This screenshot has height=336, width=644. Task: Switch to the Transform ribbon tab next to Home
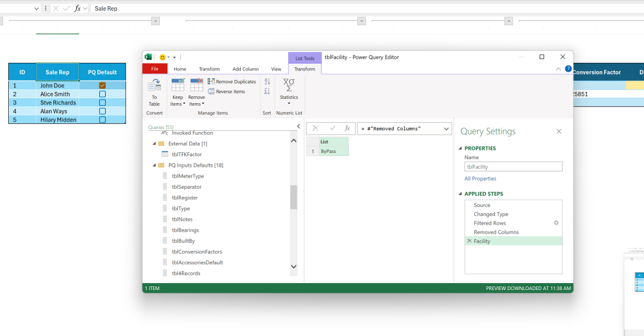click(x=209, y=69)
